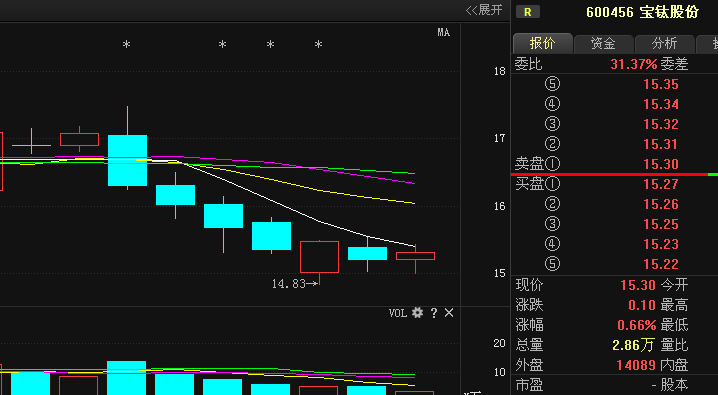
Task: Switch to the 资金 tab
Action: (x=604, y=43)
